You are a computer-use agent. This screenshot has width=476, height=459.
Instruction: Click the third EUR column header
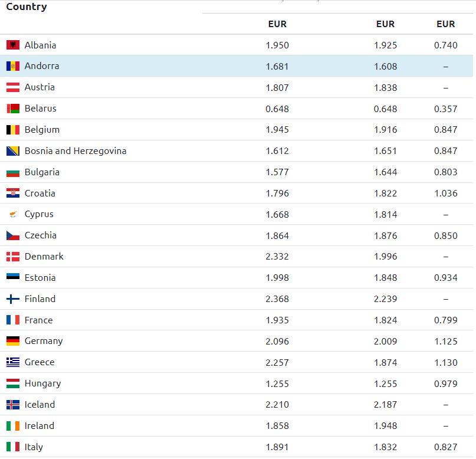point(446,24)
